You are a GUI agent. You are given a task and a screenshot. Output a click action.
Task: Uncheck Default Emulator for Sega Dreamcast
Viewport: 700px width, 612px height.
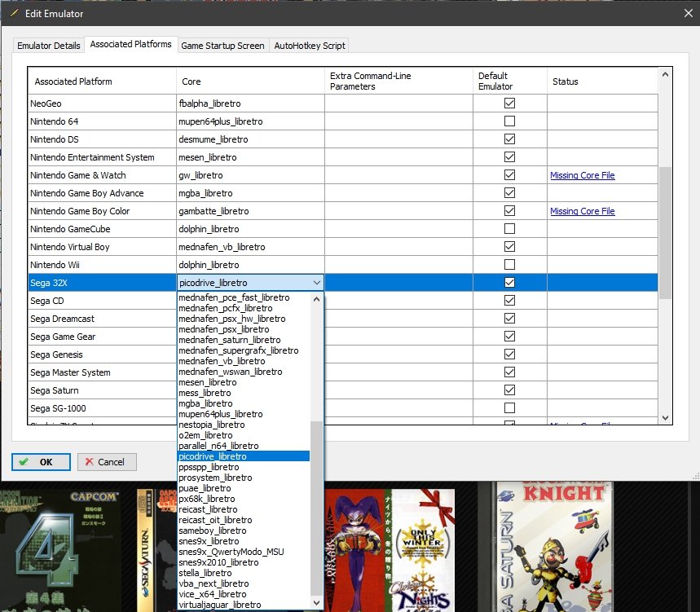[509, 319]
